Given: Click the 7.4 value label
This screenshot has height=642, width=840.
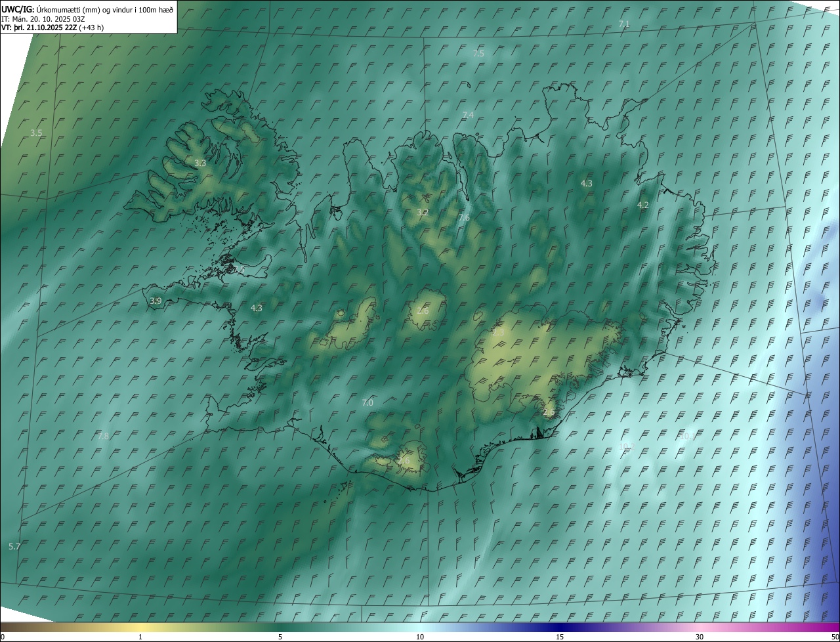Looking at the screenshot, I should pyautogui.click(x=468, y=115).
